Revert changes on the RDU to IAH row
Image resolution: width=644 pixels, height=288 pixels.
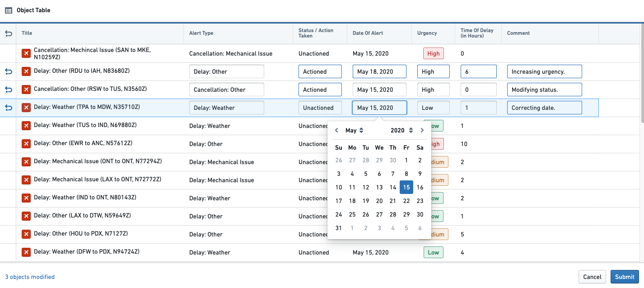[8, 71]
